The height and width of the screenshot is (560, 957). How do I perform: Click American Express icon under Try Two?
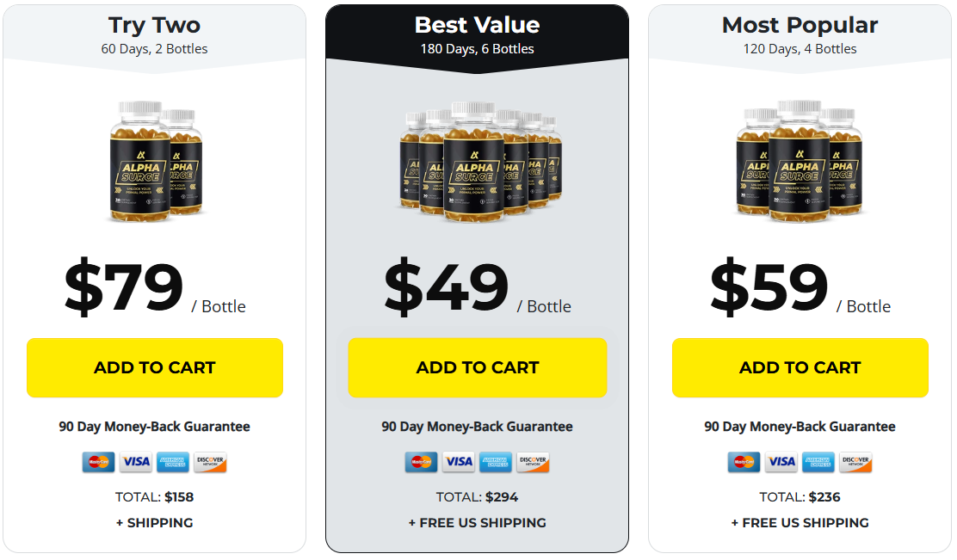(173, 463)
